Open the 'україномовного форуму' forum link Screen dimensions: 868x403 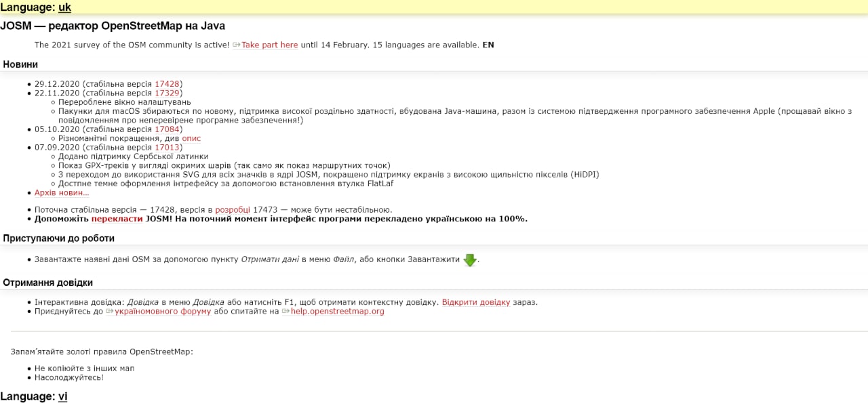click(163, 312)
